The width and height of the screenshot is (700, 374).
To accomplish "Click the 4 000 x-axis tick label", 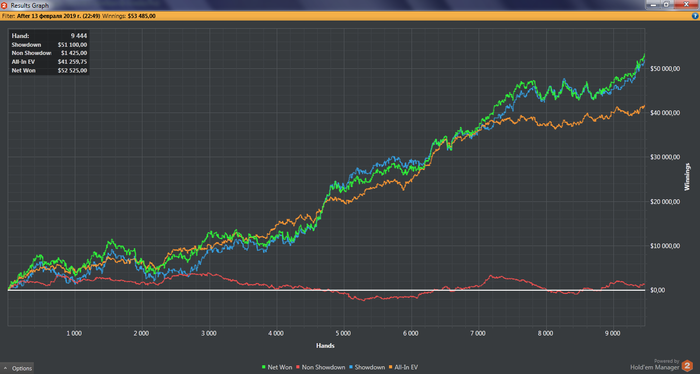I will [x=276, y=333].
